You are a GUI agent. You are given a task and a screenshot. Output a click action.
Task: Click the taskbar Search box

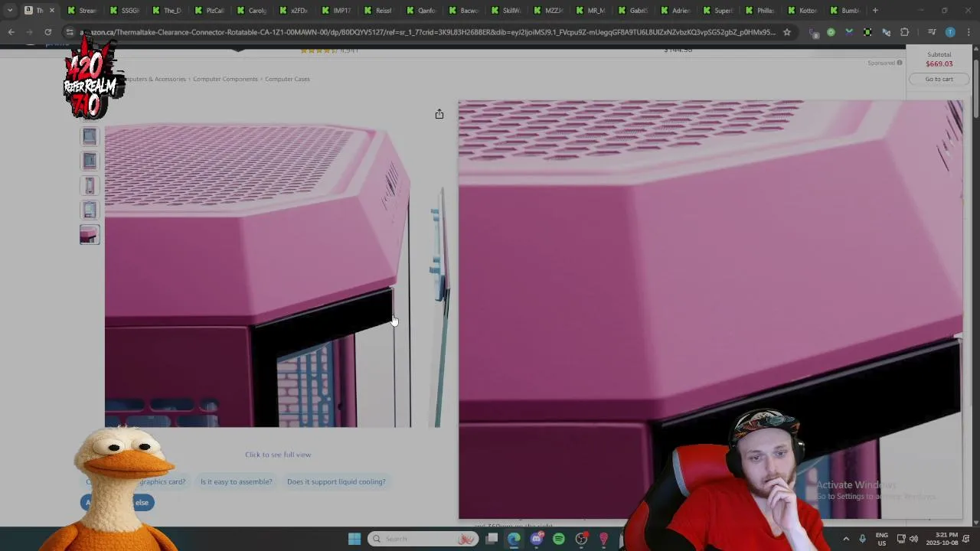coord(423,539)
